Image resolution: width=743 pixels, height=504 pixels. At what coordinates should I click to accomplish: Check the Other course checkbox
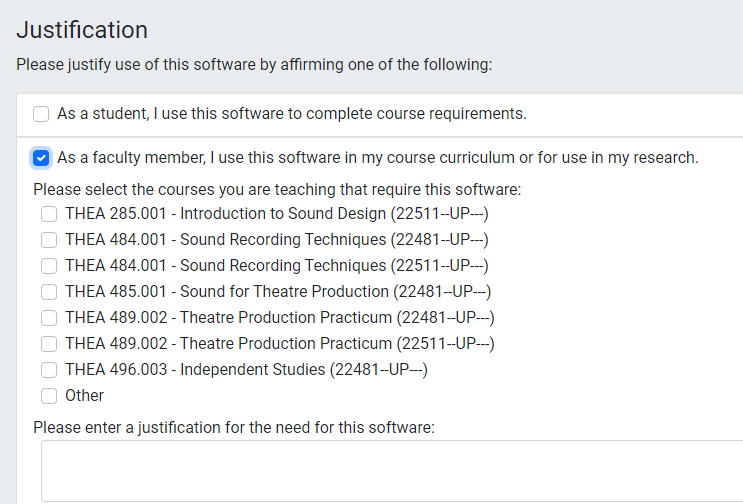49,396
